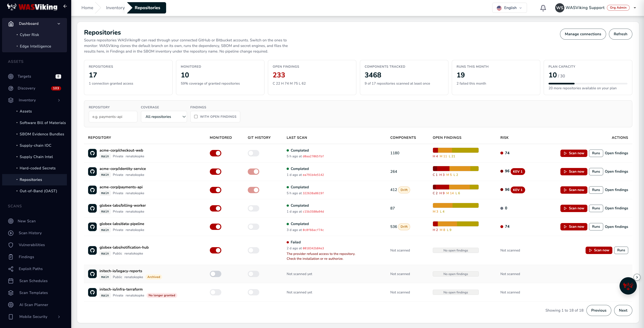
Task: Click the Plan Capacity progress bar
Action: (588, 84)
